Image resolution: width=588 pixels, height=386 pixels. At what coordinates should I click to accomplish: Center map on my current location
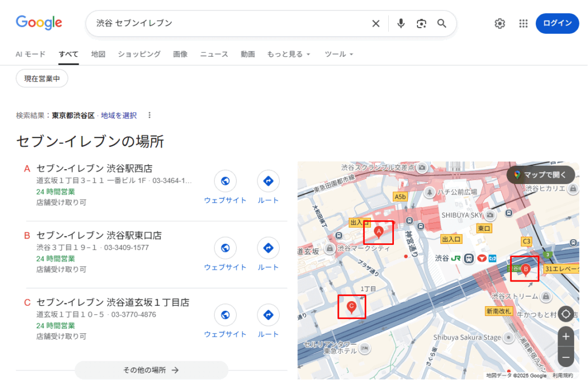566,314
